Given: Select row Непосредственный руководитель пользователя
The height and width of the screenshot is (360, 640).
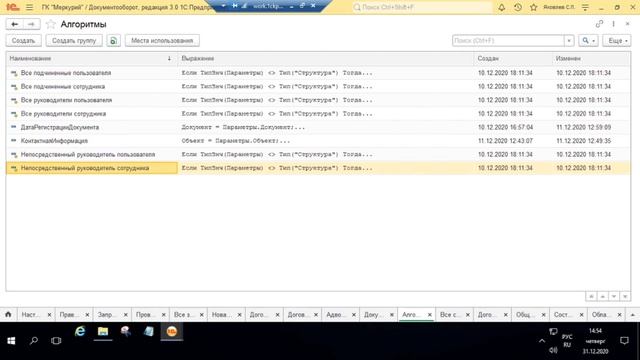Looking at the screenshot, I should [x=318, y=154].
